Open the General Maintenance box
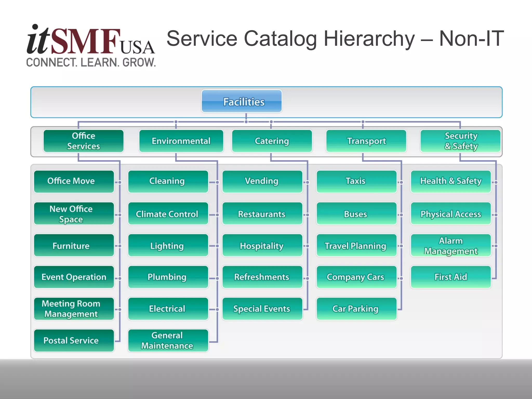532x399 pixels. click(168, 341)
